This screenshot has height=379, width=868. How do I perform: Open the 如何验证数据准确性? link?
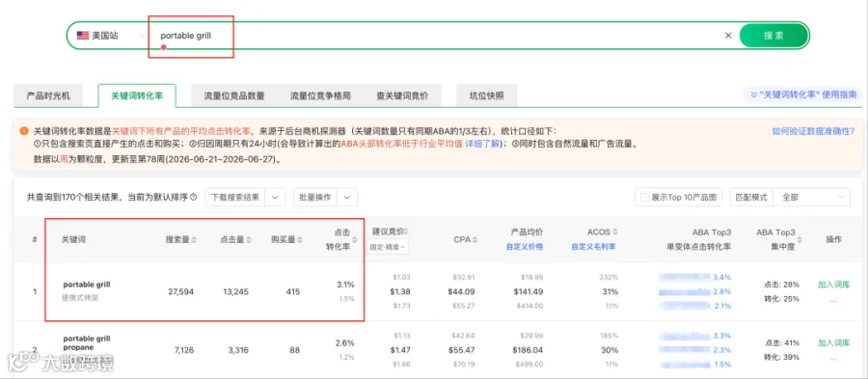[x=813, y=131]
